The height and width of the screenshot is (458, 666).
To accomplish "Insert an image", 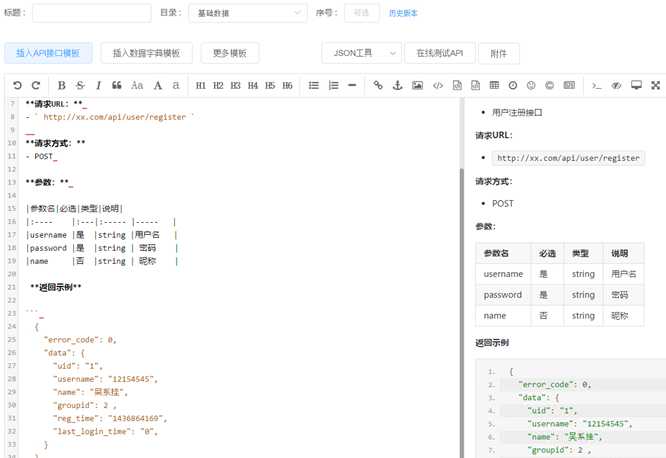I will pyautogui.click(x=418, y=85).
